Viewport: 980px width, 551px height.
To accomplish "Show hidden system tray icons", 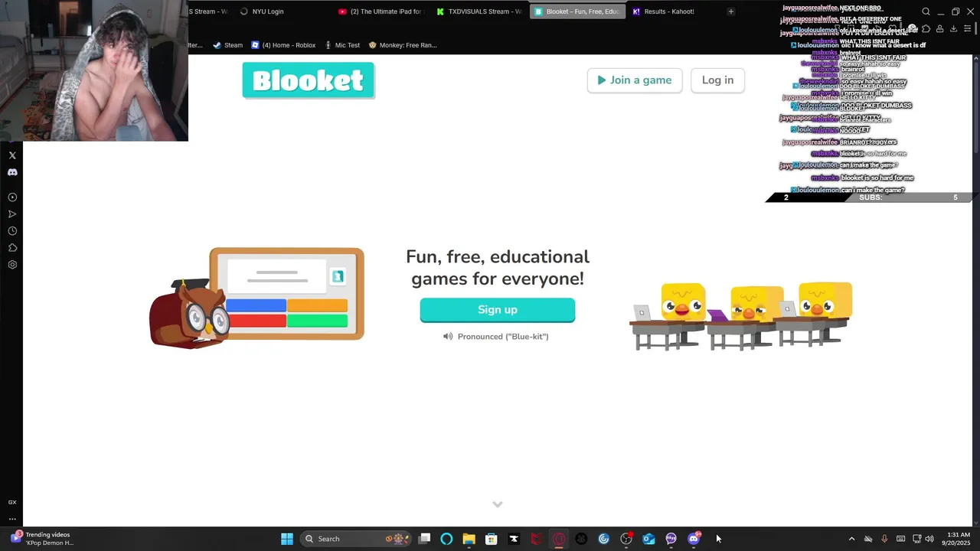I will (851, 539).
